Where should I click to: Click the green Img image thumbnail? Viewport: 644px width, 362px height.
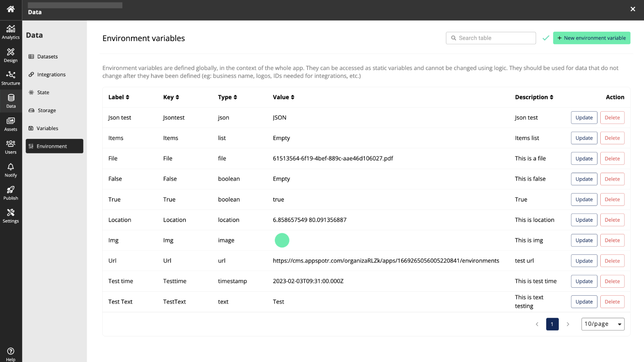point(282,240)
